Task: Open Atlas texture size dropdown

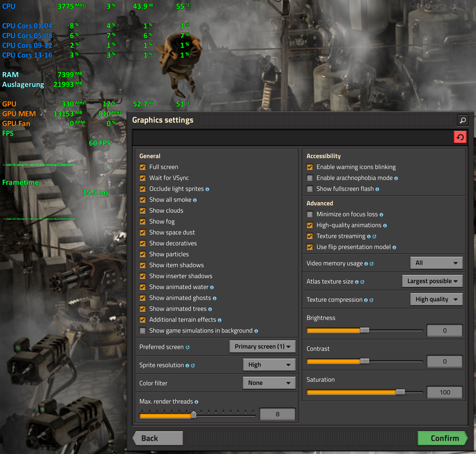Action: pos(432,281)
